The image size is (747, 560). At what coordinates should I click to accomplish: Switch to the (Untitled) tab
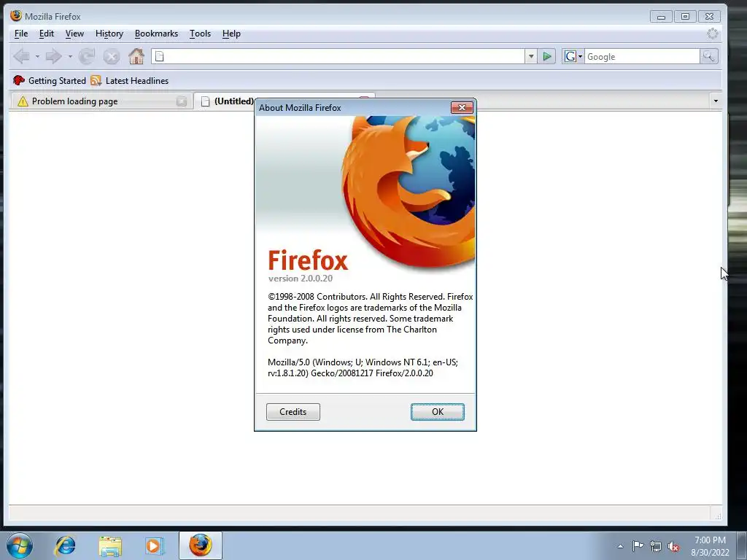(228, 101)
